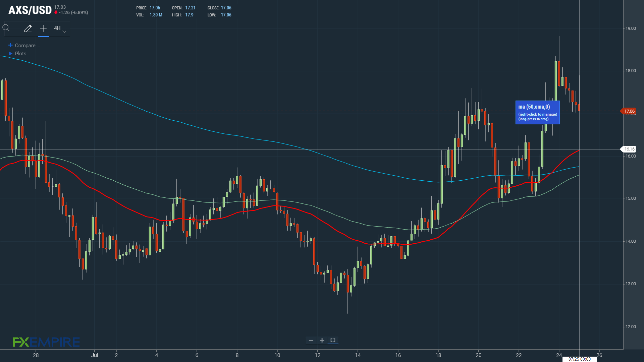Screen dimensions: 644x362
Task: Click the -1.26 (-6.89%) change text
Action: coord(73,13)
